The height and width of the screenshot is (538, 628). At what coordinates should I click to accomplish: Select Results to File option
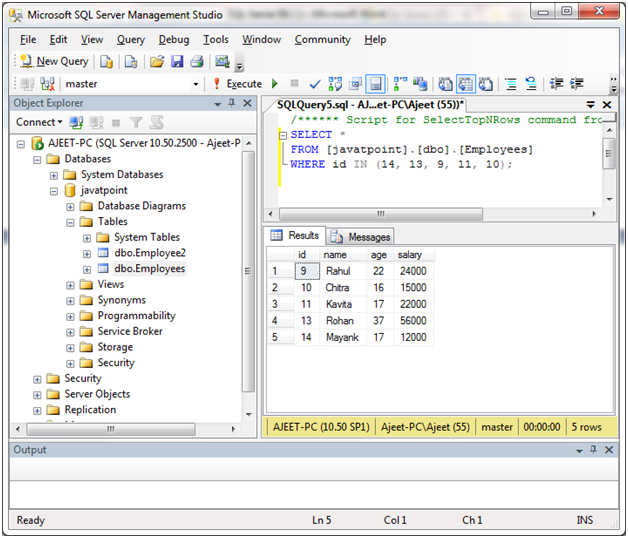485,84
